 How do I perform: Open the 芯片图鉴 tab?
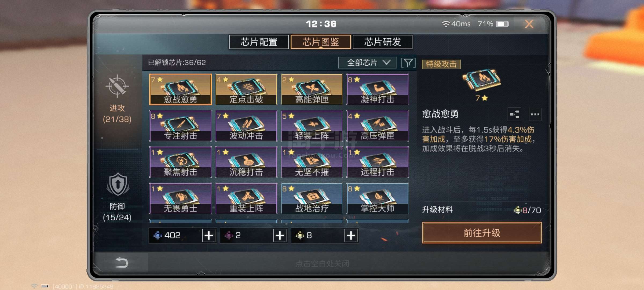point(321,42)
